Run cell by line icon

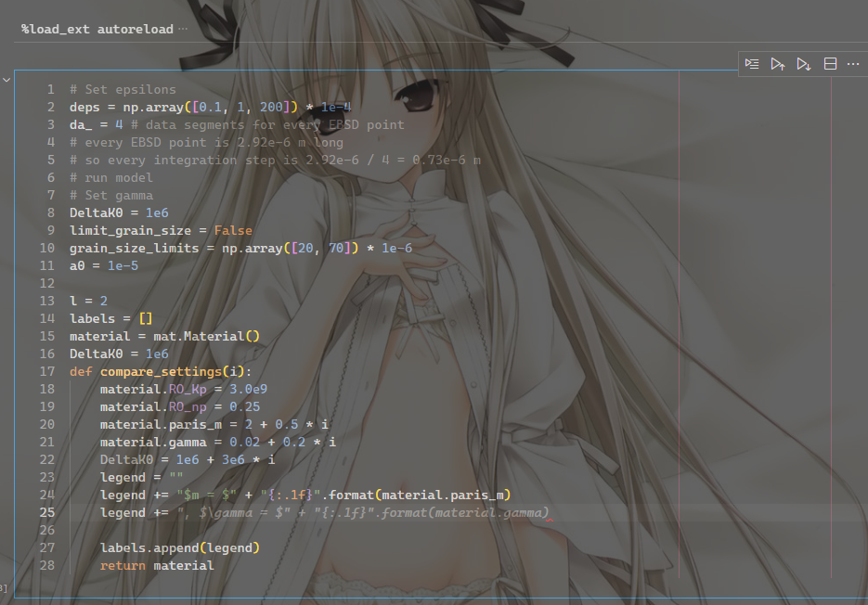click(x=752, y=64)
